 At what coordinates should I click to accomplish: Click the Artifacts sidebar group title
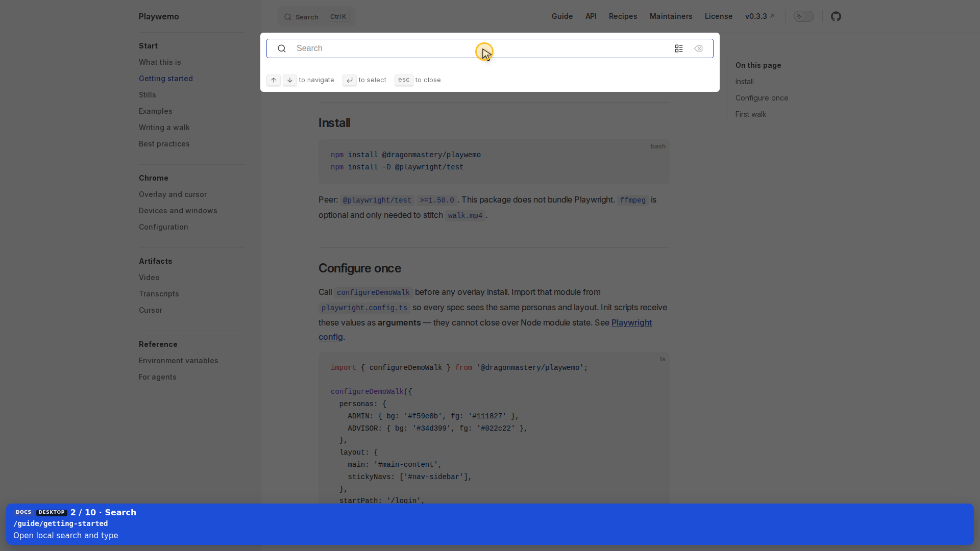click(x=156, y=261)
